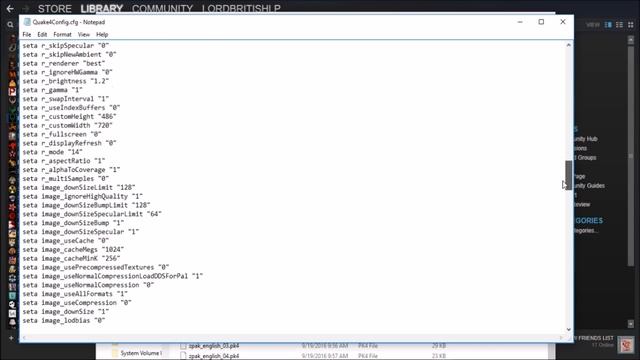640x360 pixels.
Task: Click the vertical scrollbar thumb in Notepad
Action: pyautogui.click(x=569, y=175)
